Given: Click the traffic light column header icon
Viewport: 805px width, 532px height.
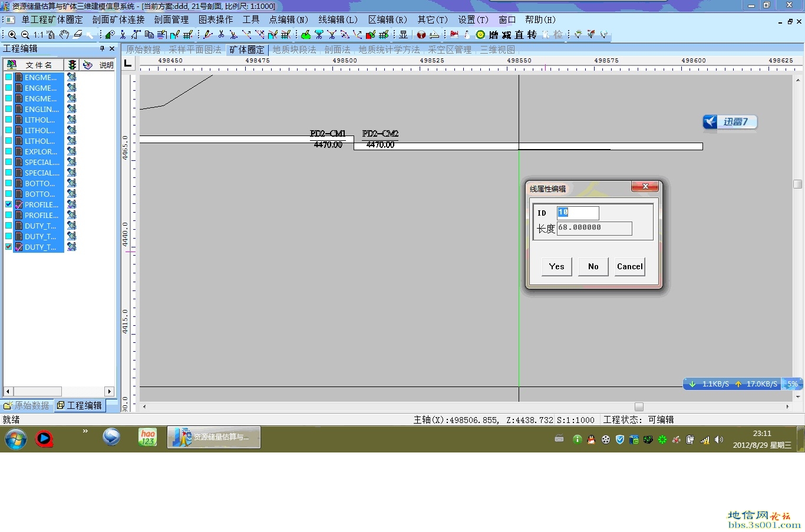Looking at the screenshot, I should (x=72, y=65).
